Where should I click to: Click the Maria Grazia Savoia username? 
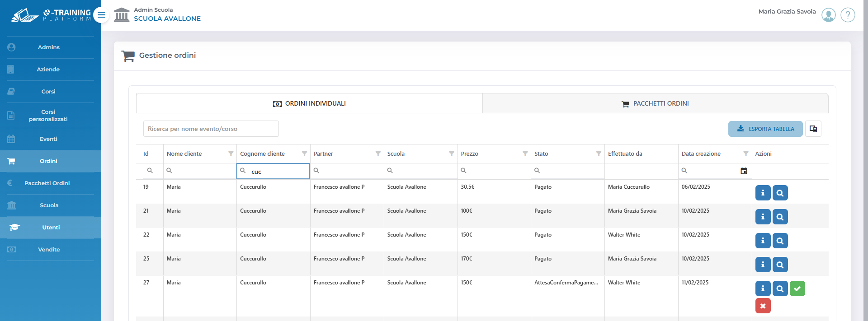(787, 12)
